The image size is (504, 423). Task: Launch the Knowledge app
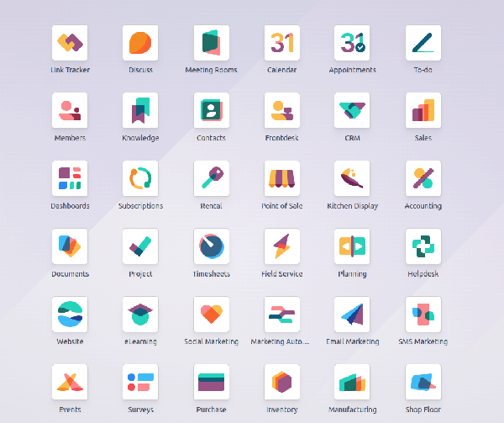click(140, 111)
